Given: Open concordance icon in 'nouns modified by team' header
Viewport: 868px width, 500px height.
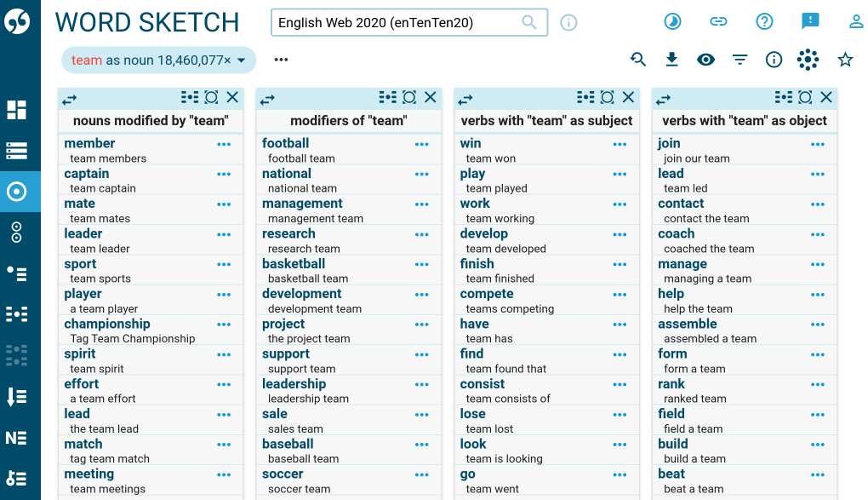Looking at the screenshot, I should (190, 98).
